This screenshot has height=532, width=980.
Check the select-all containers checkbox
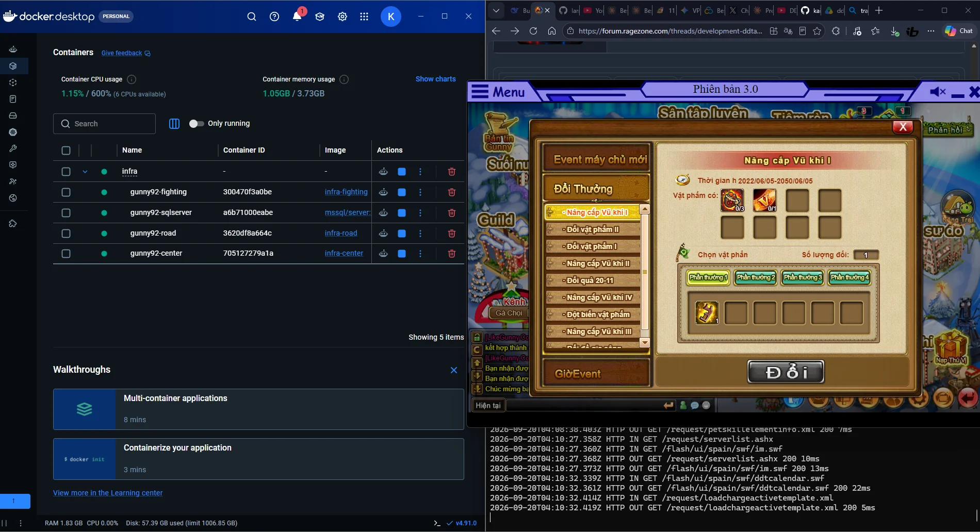point(66,151)
